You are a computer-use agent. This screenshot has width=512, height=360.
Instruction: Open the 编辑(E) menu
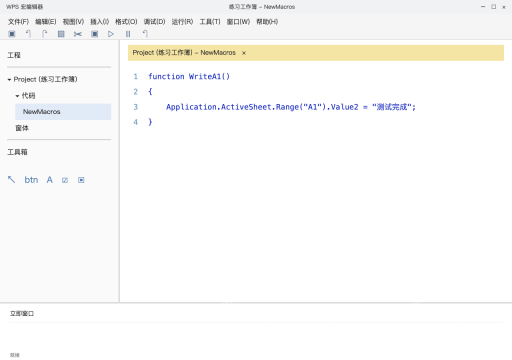(x=46, y=22)
